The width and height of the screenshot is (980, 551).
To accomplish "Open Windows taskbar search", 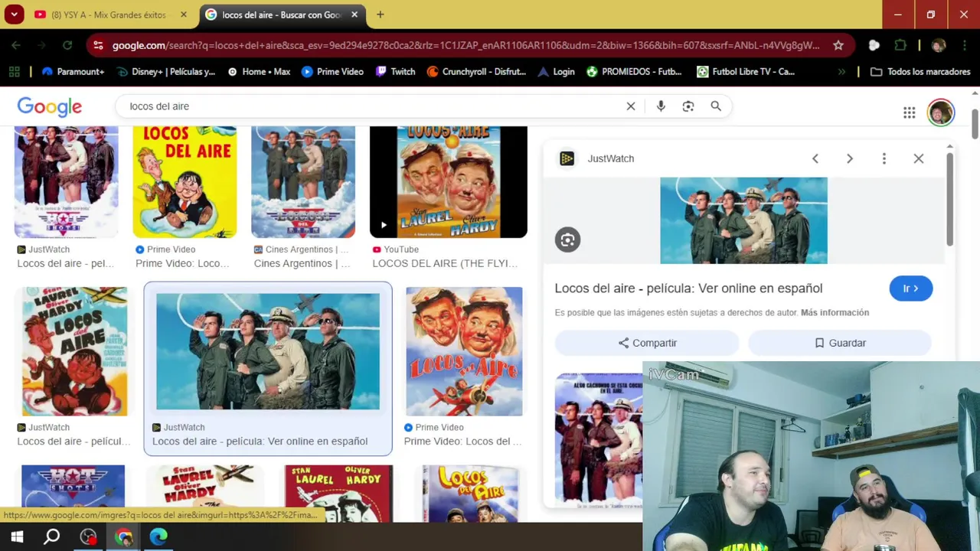I will [x=51, y=537].
